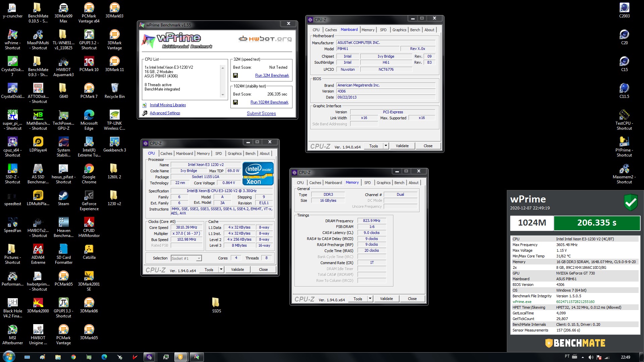Open the Tools dropdown arrow in Mainboard CPU-Z
Screen dimensions: 644x362
[x=386, y=146]
